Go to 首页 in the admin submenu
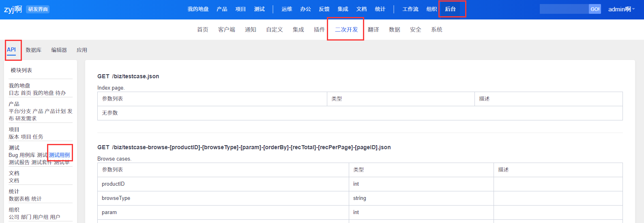This screenshot has height=223, width=644. pyautogui.click(x=202, y=30)
